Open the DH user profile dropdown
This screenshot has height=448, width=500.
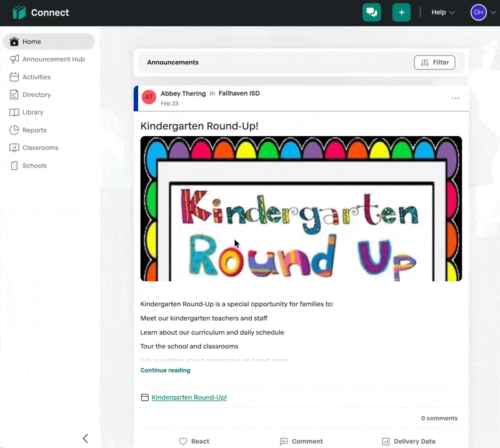click(483, 12)
